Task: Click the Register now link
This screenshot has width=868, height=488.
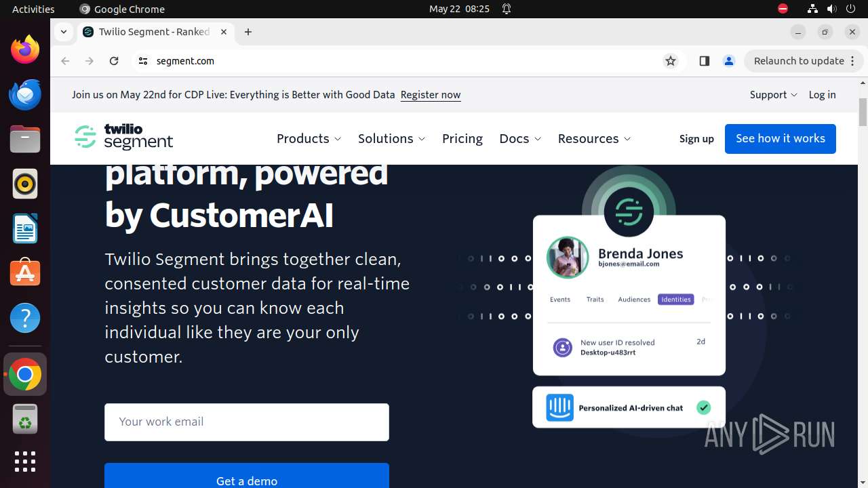Action: 431,95
